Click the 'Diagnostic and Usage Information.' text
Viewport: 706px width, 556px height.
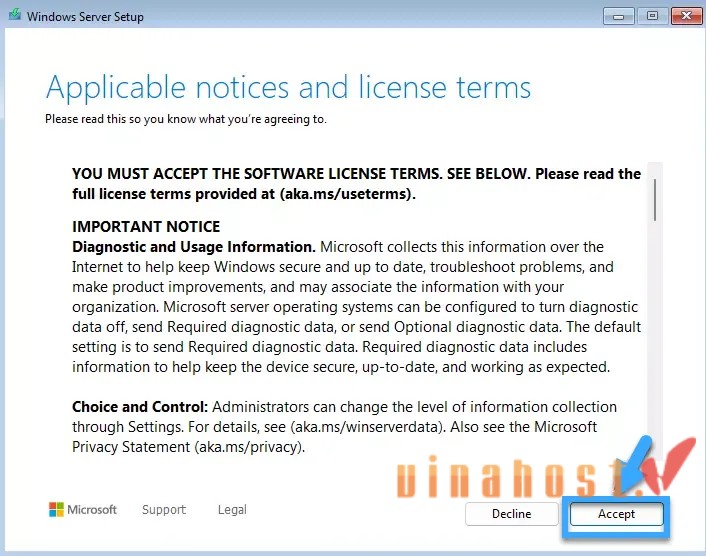194,247
